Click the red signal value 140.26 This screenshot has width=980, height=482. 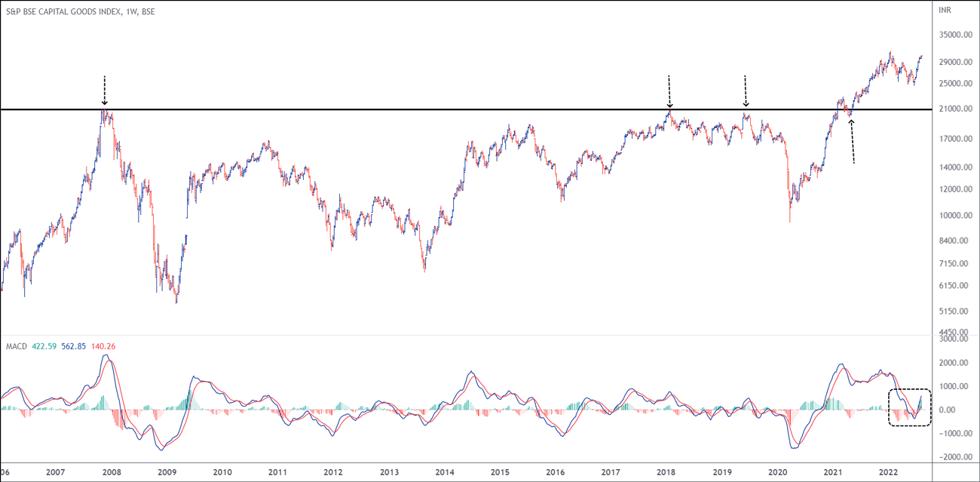point(103,346)
